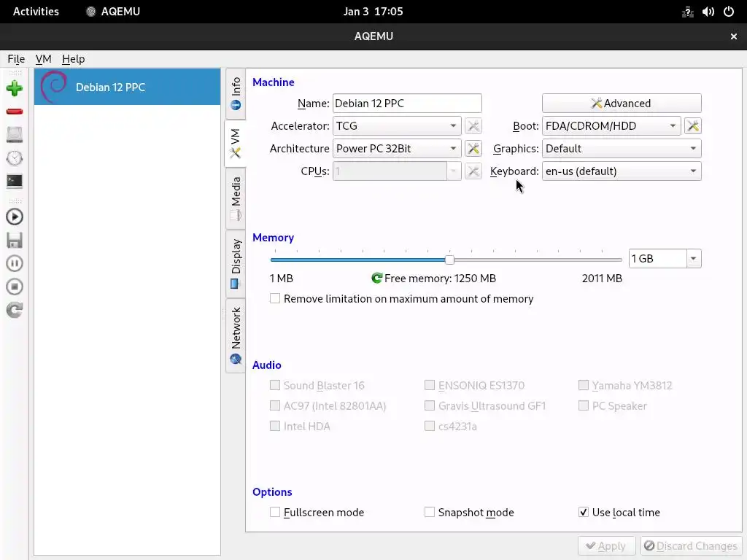Toggle PC Speaker checkbox

(584, 405)
